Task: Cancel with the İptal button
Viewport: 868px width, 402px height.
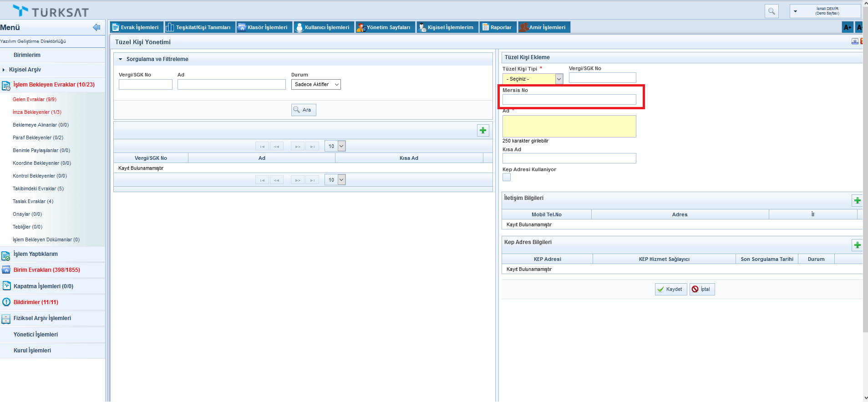Action: (x=702, y=290)
